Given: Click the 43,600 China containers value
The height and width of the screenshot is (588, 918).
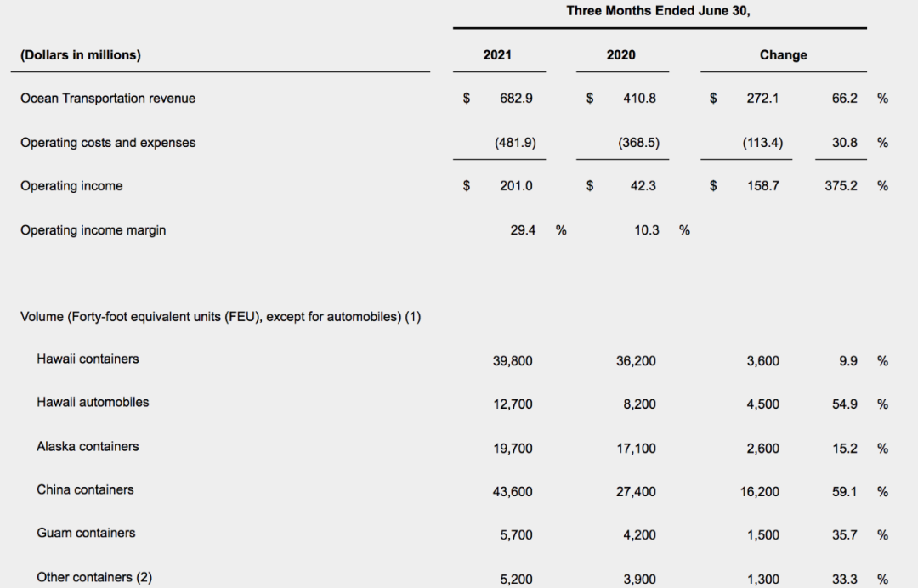Looking at the screenshot, I should pos(513,492).
